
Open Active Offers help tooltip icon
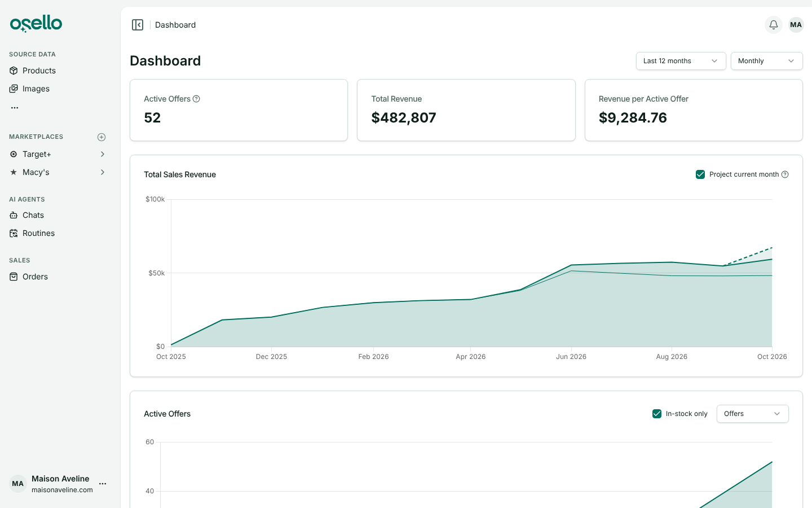click(x=196, y=99)
